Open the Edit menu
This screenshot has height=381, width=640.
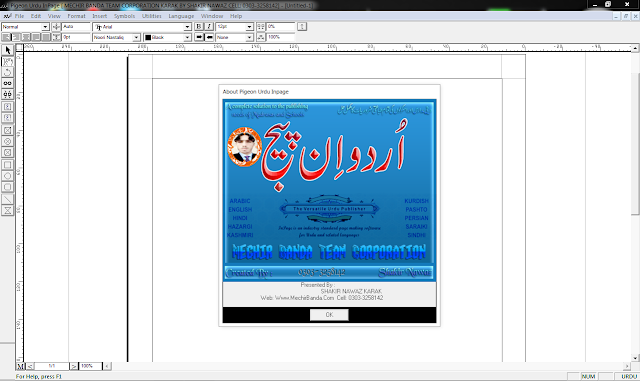36,16
